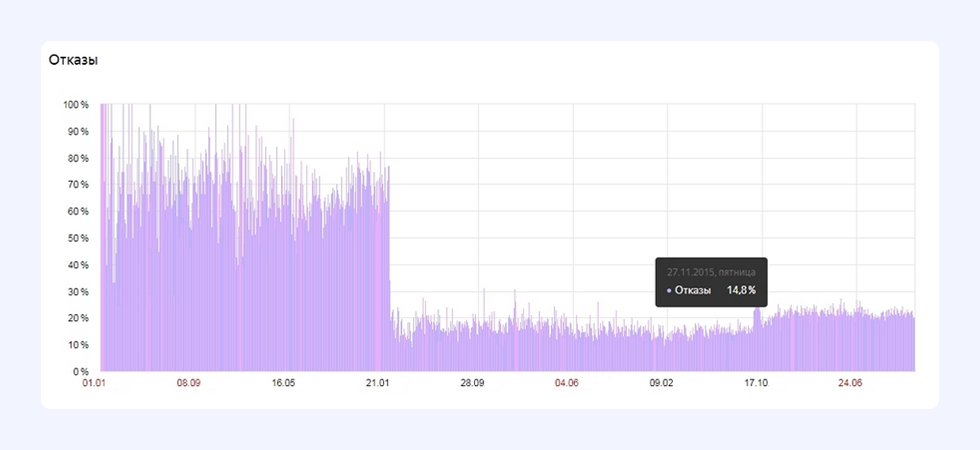Select the 28.09 date on the x-axis

click(472, 383)
